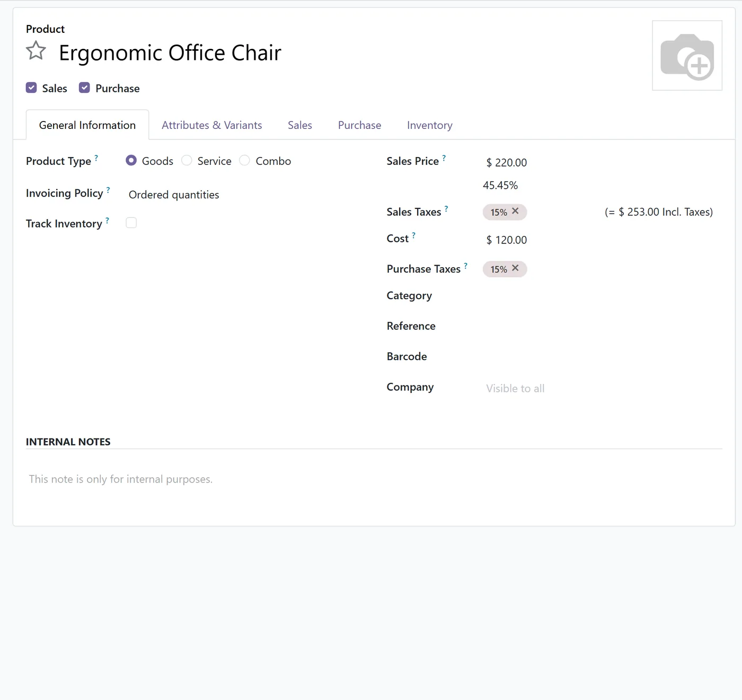The width and height of the screenshot is (742, 700).
Task: Select Goods product type
Action: click(131, 161)
